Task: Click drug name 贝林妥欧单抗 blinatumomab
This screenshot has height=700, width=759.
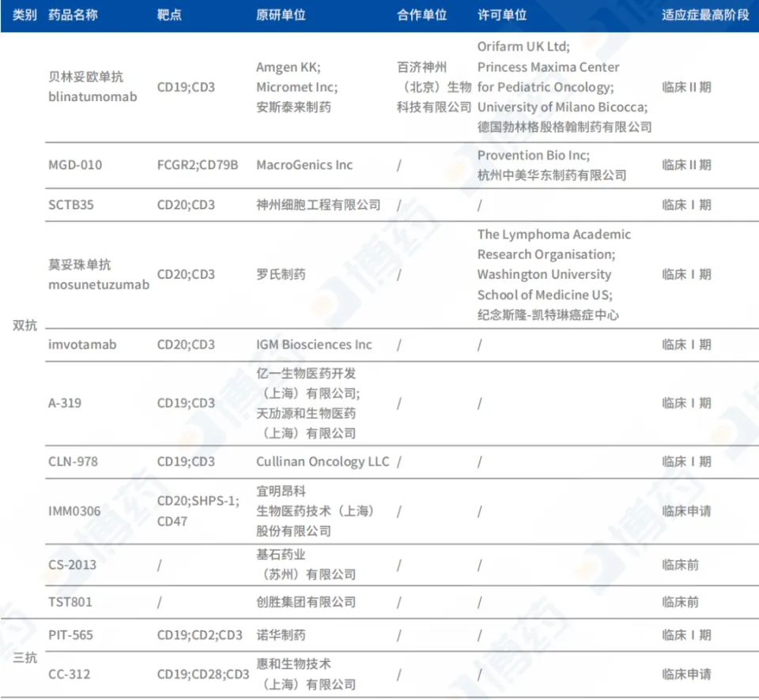Action: pyautogui.click(x=93, y=87)
